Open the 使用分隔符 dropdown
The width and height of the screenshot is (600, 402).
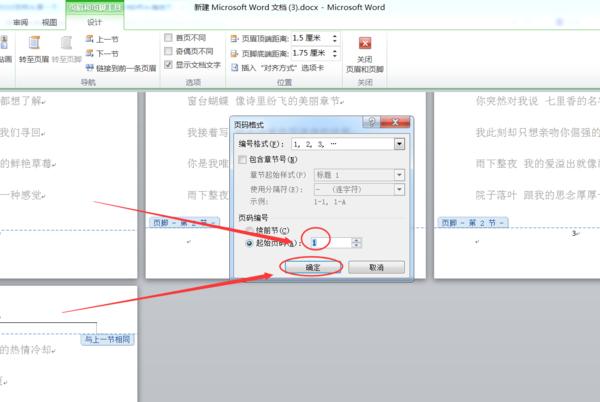399,189
